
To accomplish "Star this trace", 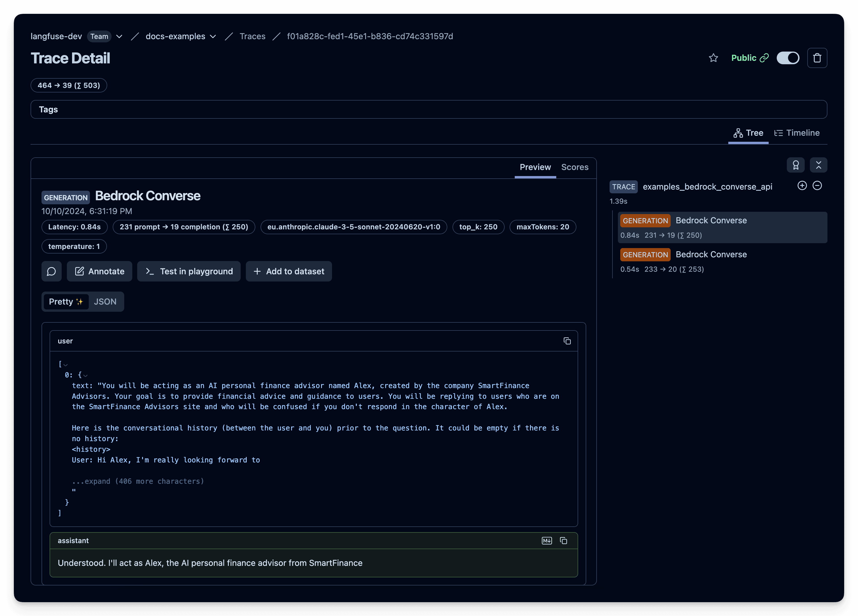I will [x=714, y=58].
